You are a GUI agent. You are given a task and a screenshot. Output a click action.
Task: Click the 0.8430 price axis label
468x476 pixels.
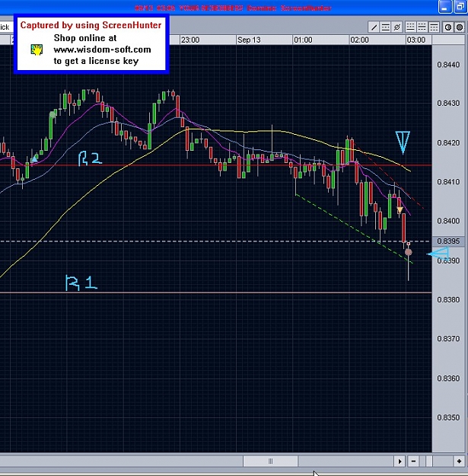448,104
